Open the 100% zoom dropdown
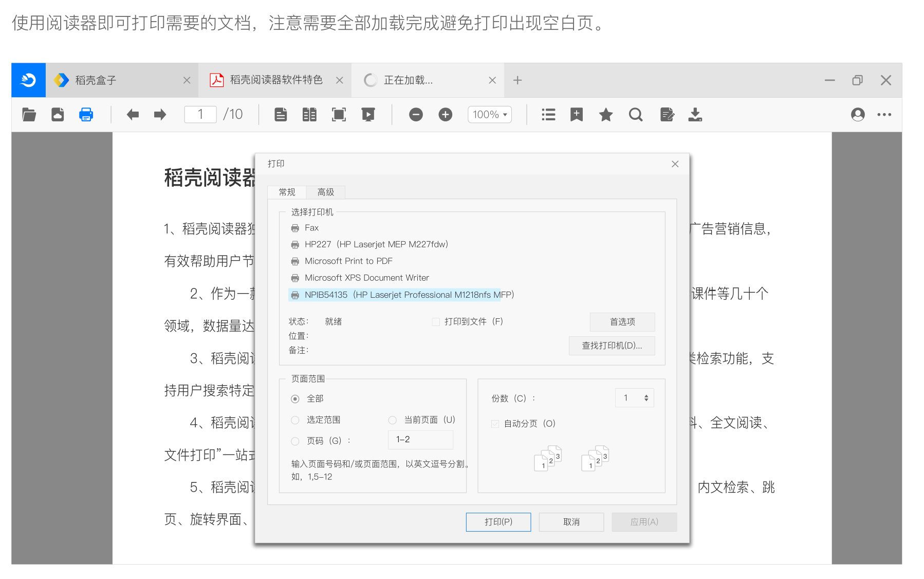924x579 pixels. point(490,114)
